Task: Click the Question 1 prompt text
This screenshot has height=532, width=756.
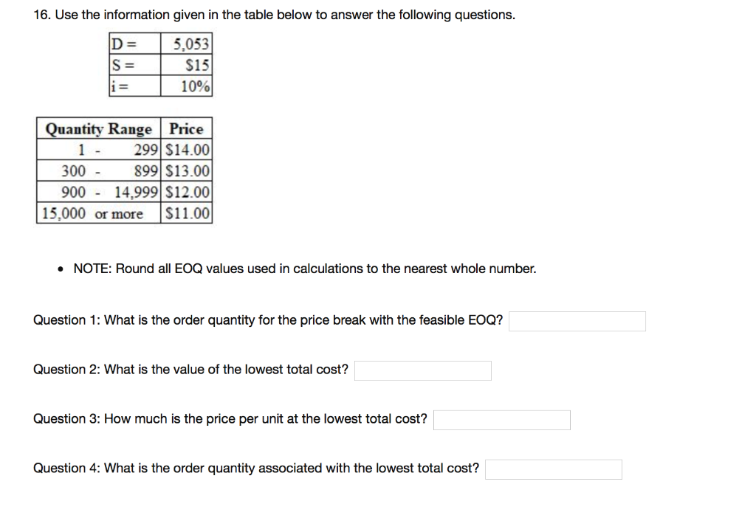Action: (268, 320)
